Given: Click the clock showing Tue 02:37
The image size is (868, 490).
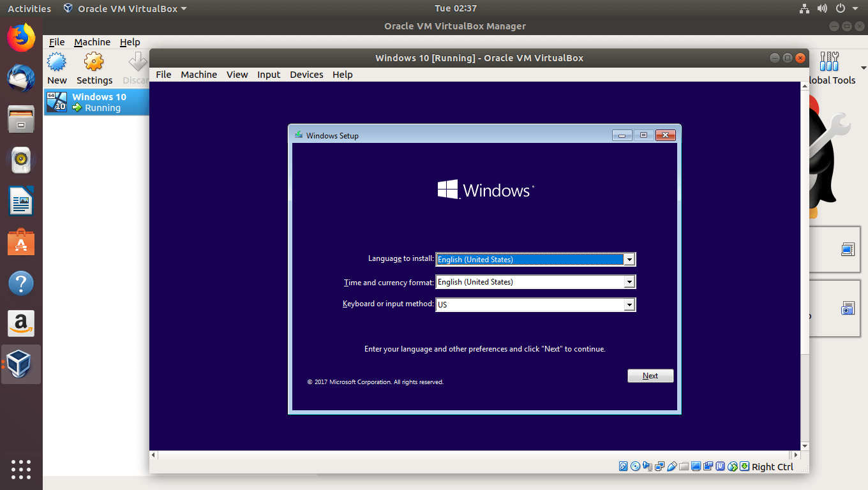Looking at the screenshot, I should (x=456, y=8).
